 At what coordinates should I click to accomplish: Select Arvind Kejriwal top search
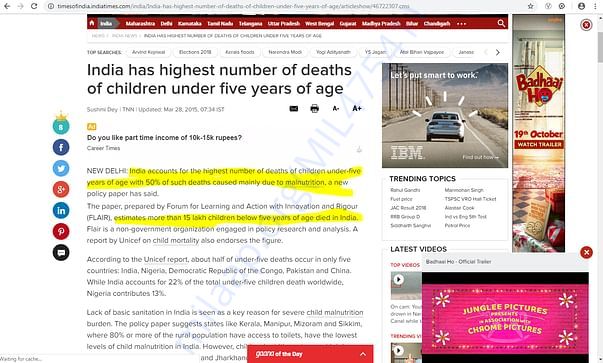[x=148, y=52]
